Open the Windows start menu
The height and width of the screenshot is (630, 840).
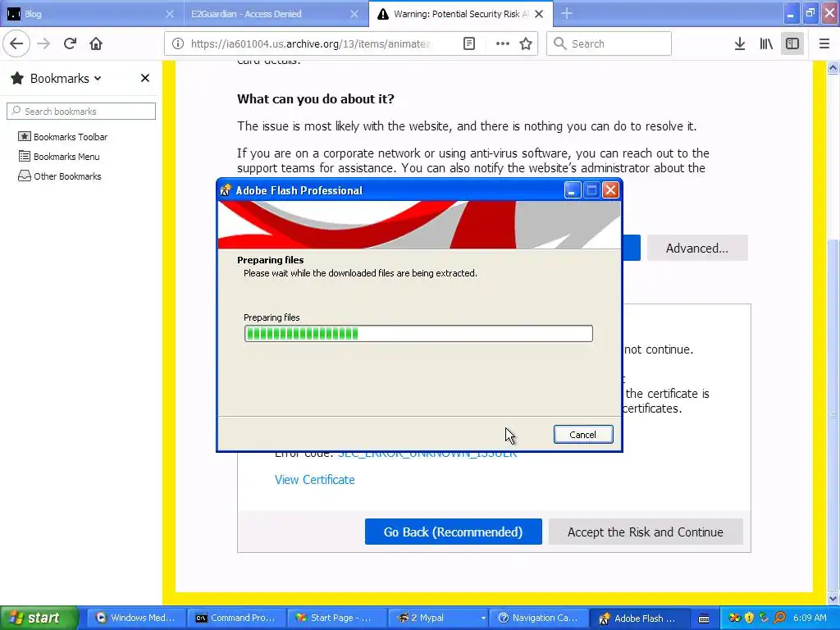(39, 618)
